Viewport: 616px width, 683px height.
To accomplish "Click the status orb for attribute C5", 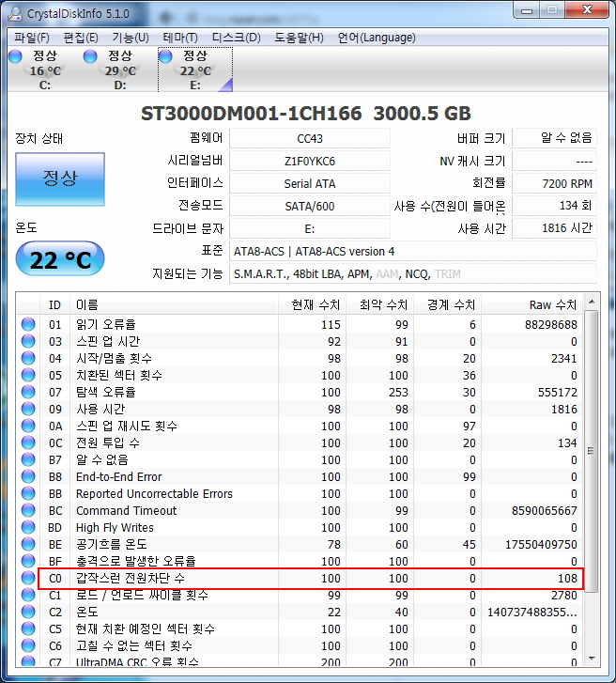I will coord(28,629).
